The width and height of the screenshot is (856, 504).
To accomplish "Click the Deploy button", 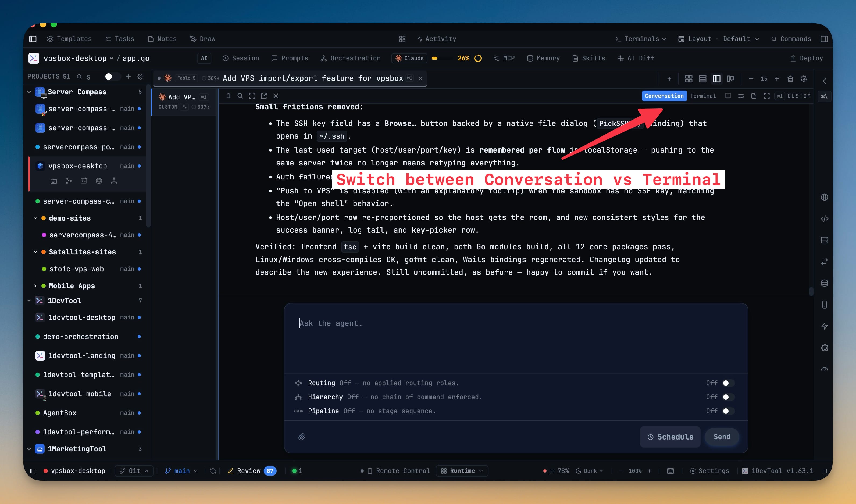I will tap(806, 58).
